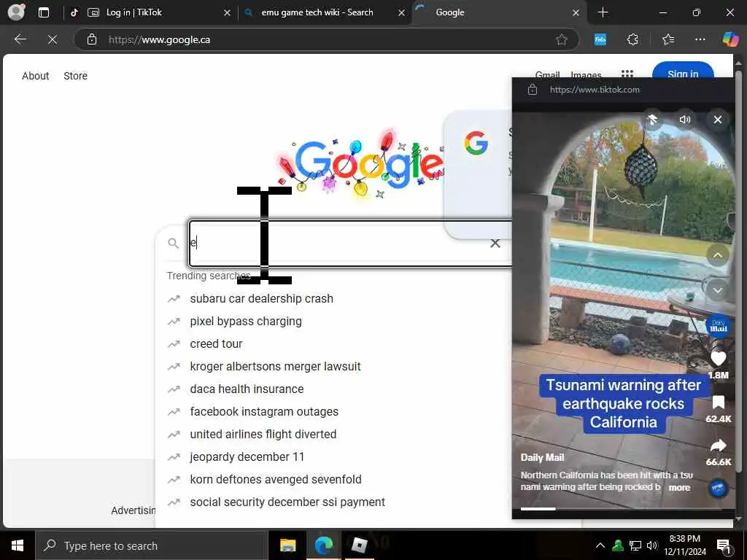Open the Feedly extension icon

pos(600,39)
